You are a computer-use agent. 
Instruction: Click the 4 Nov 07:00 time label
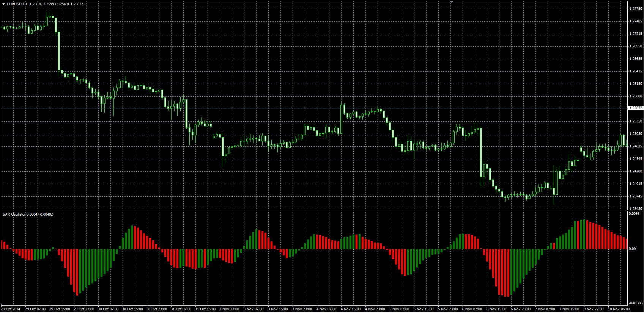326,309
